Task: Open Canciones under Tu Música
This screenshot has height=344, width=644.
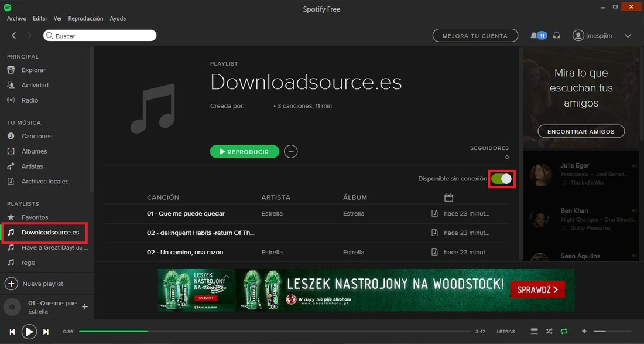Action: (x=37, y=136)
